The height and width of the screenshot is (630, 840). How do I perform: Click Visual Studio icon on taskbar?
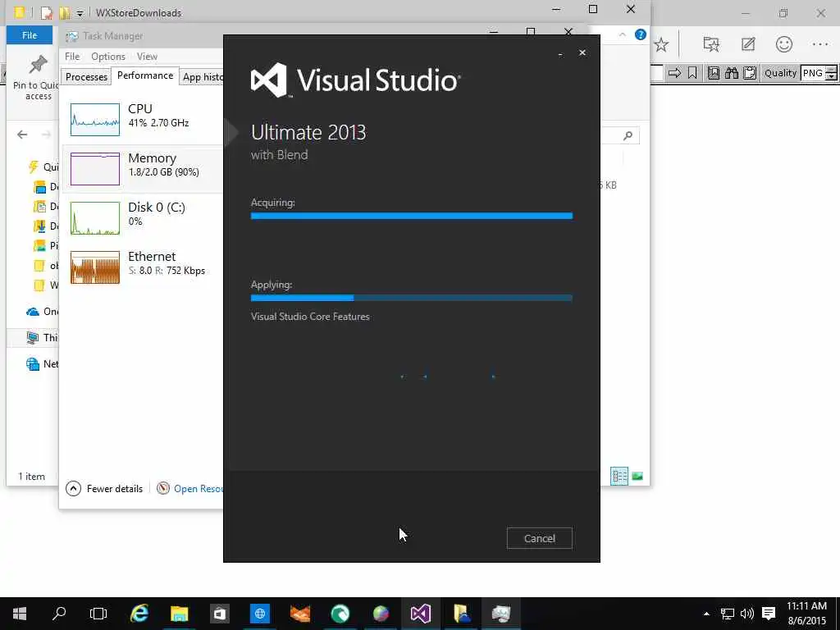coord(421,614)
